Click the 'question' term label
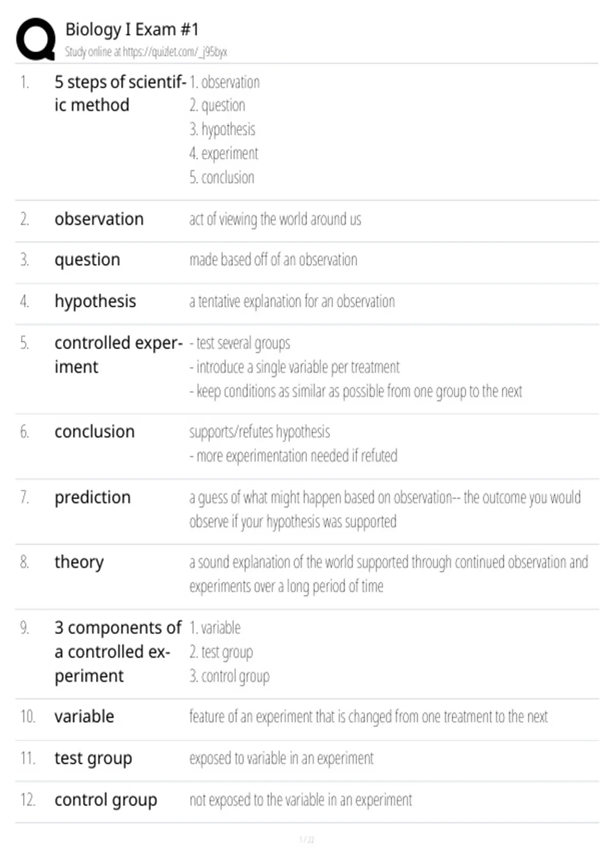Screen dimensions: 613x868 pos(87,260)
